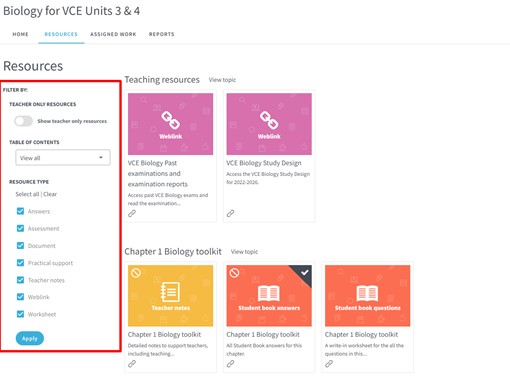This screenshot has width=510, height=390.
Task: Click 'Detailed notes to support teachers' description
Action: point(168,349)
